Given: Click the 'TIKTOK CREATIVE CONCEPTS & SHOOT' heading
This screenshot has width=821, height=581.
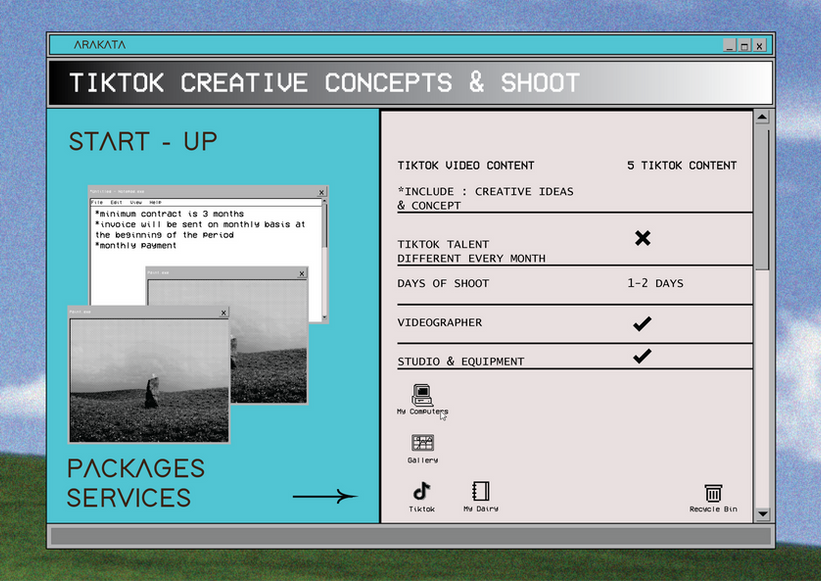Looking at the screenshot, I should [325, 83].
